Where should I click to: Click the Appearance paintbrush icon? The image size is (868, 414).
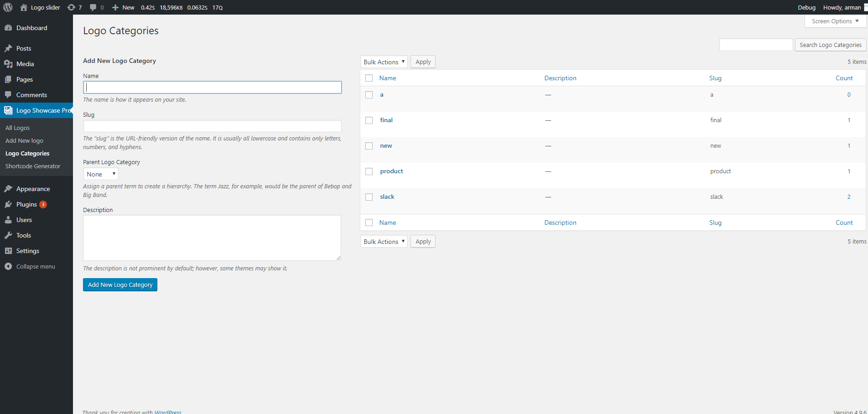(x=8, y=189)
